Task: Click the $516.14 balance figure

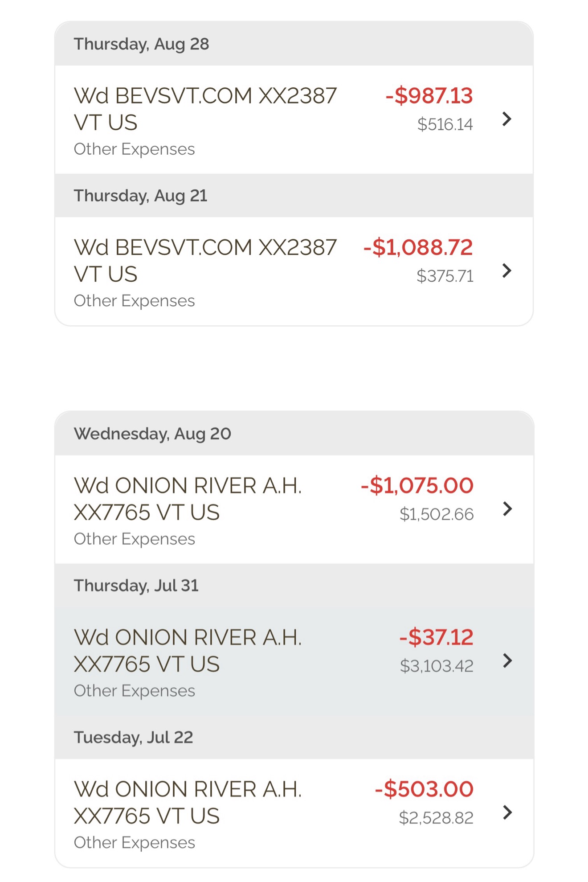Action: (x=445, y=124)
